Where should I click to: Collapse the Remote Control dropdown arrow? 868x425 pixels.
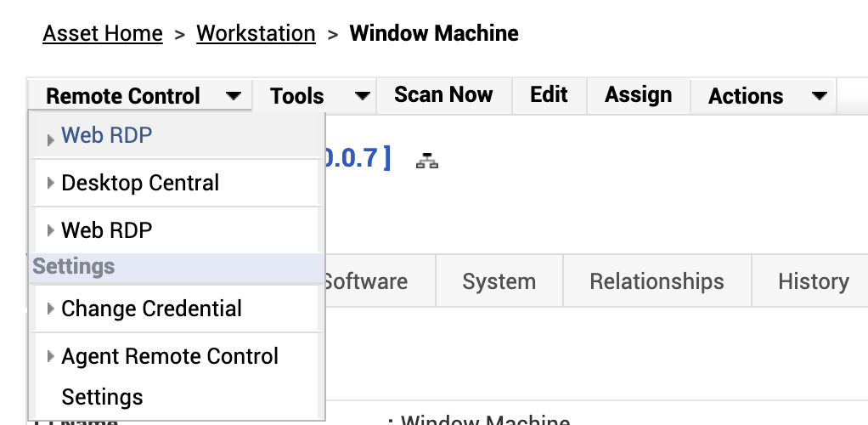coord(234,96)
